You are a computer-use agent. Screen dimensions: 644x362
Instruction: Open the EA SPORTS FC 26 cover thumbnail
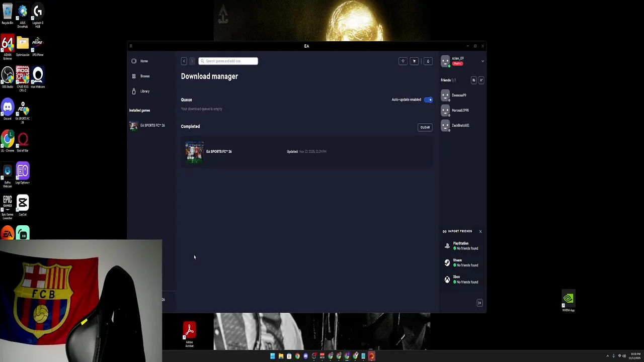pyautogui.click(x=194, y=152)
